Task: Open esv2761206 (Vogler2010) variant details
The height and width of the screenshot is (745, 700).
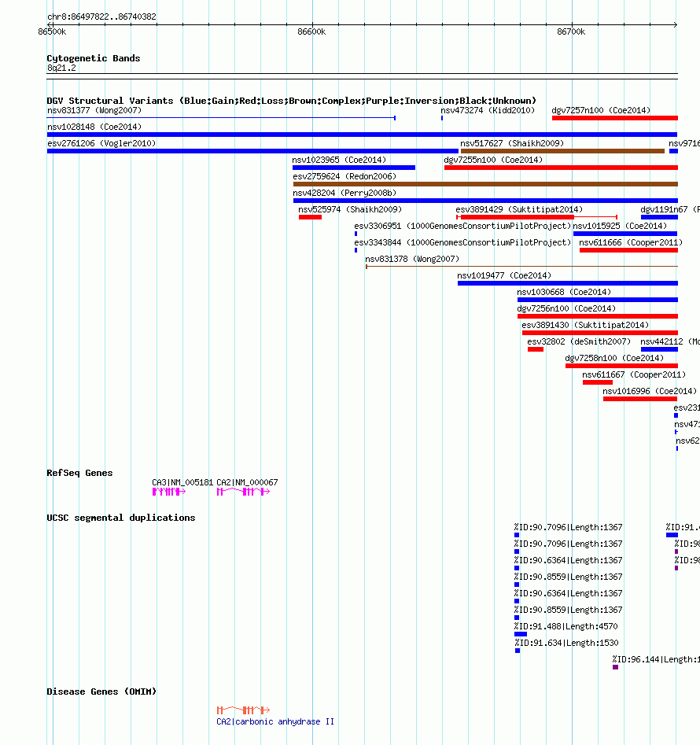Action: 101,143
